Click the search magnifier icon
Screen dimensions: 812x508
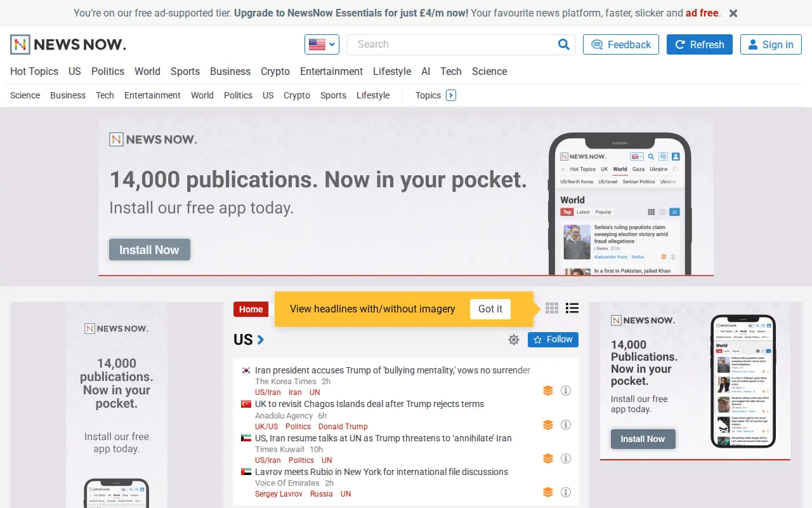tap(563, 44)
